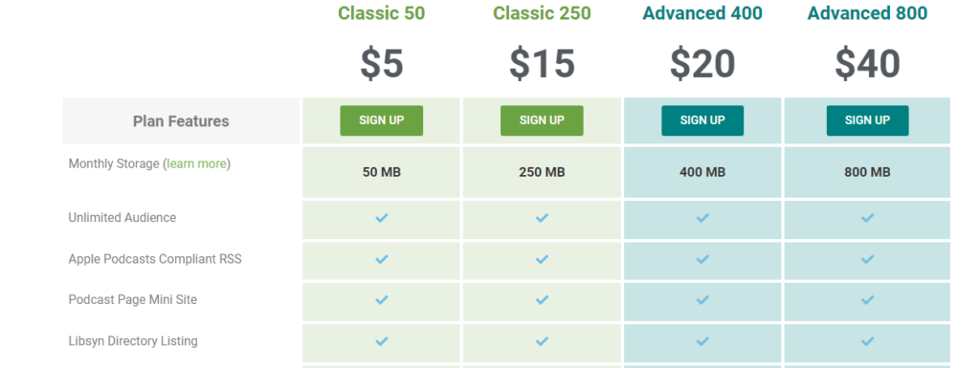Viewport: 980px width, 368px height.
Task: Click the Advanced 800 plan heading
Action: click(867, 13)
